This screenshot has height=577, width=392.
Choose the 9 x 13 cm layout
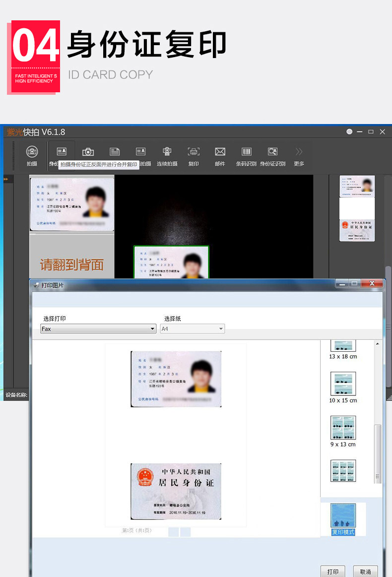[343, 431]
